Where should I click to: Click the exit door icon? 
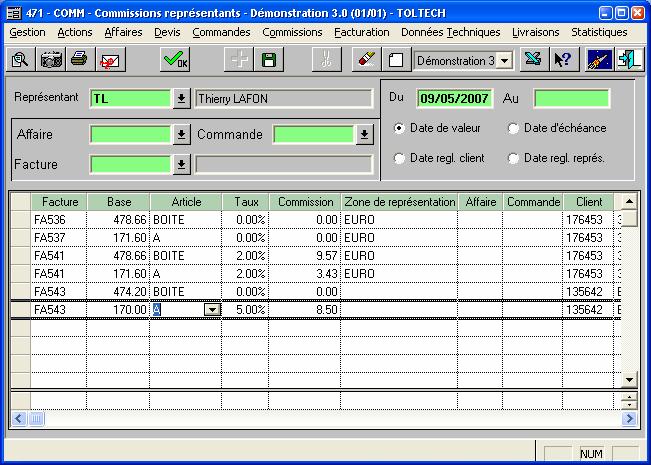(628, 60)
